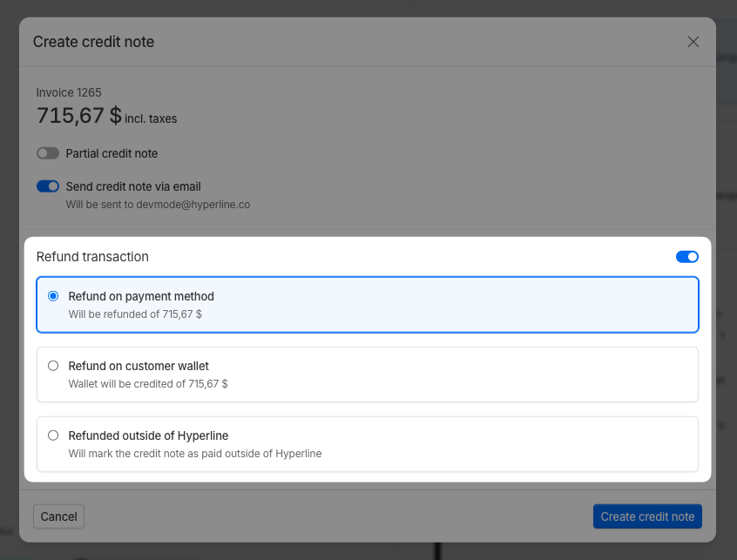This screenshot has height=560, width=737.
Task: Enable the Partial credit note toggle
Action: tap(48, 153)
